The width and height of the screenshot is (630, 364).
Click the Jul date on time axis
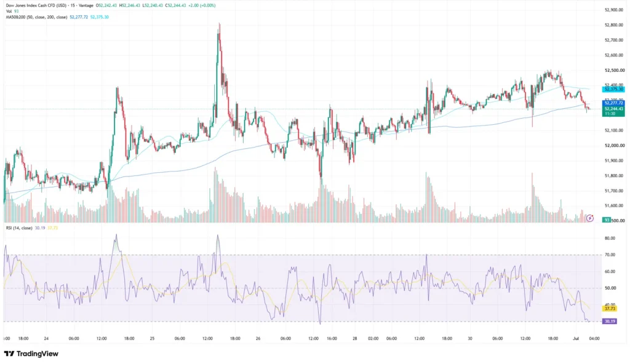pyautogui.click(x=576, y=339)
